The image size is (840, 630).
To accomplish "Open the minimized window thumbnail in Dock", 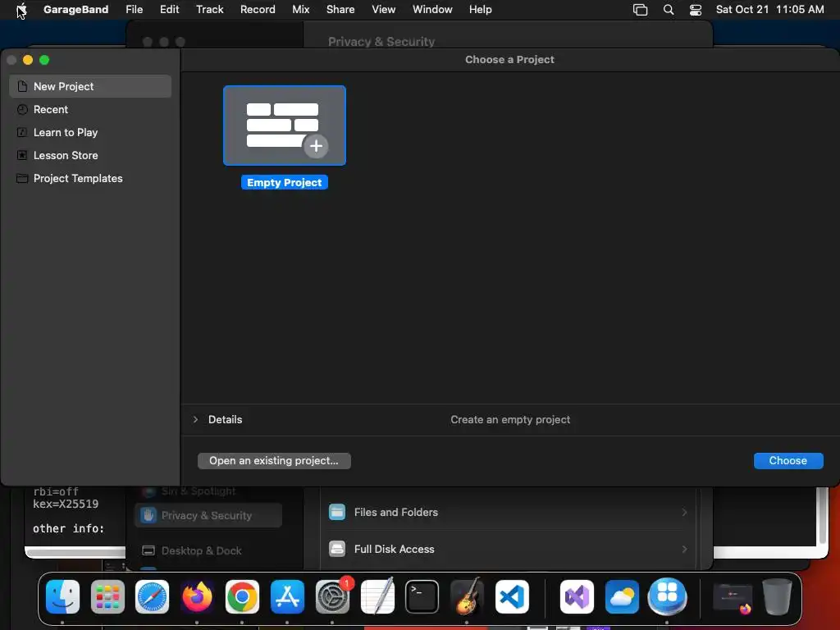I will [733, 598].
